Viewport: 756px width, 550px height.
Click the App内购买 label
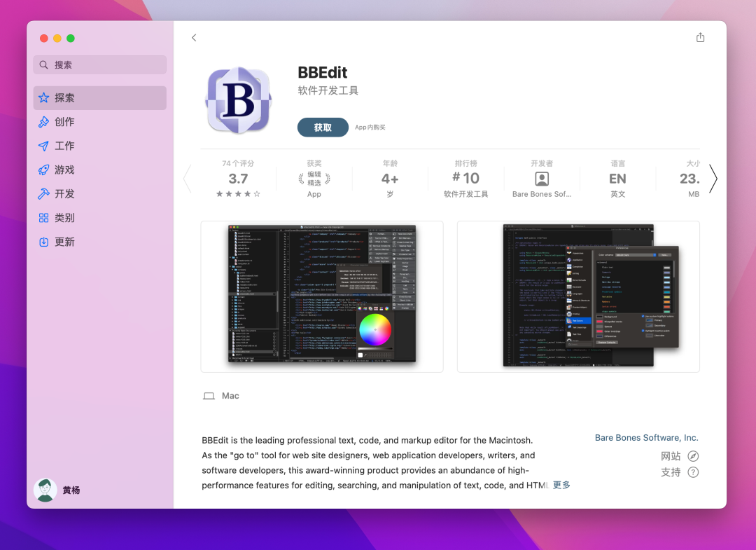tap(370, 128)
